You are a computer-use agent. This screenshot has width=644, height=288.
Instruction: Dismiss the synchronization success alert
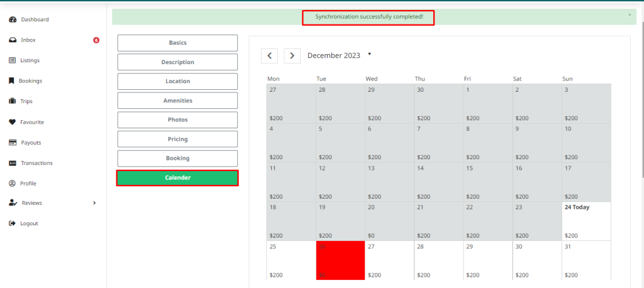[630, 14]
